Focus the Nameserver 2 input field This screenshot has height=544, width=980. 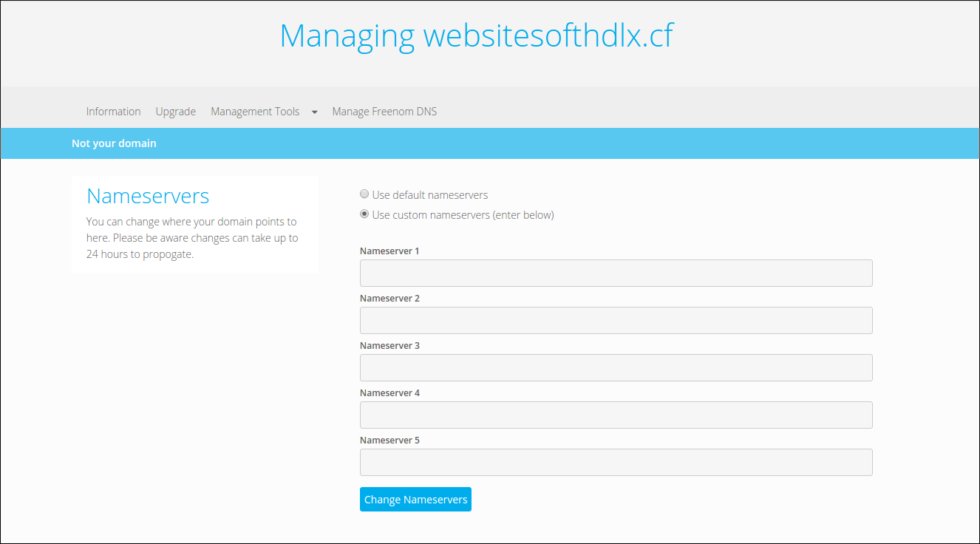616,320
